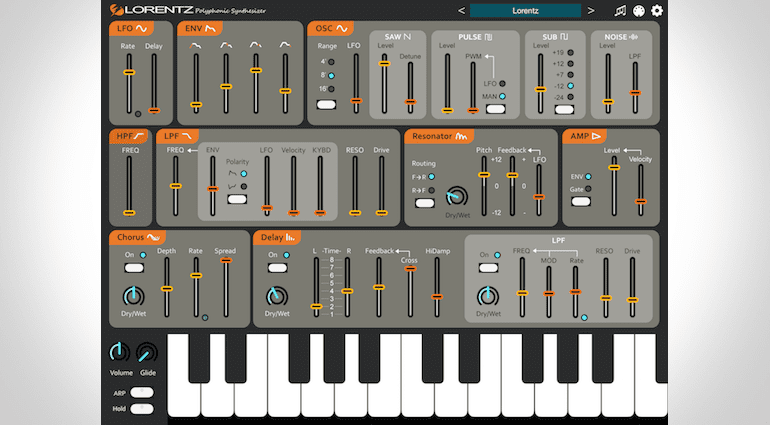
Task: Select the 16' oscillator range
Action: click(x=331, y=89)
